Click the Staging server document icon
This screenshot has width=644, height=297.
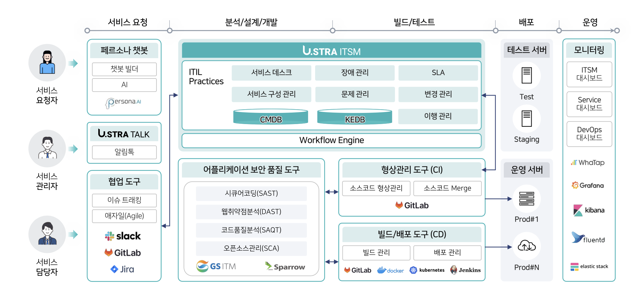point(526,119)
